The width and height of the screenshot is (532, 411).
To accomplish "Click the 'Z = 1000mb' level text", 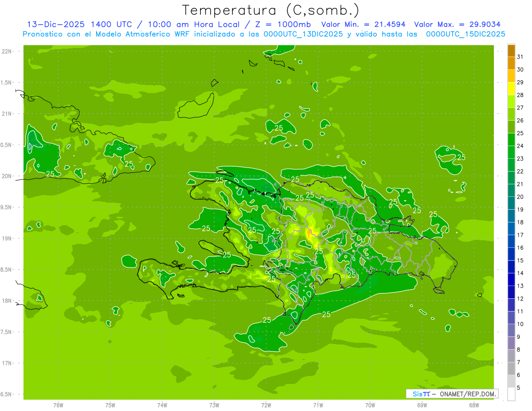I will coord(283,24).
